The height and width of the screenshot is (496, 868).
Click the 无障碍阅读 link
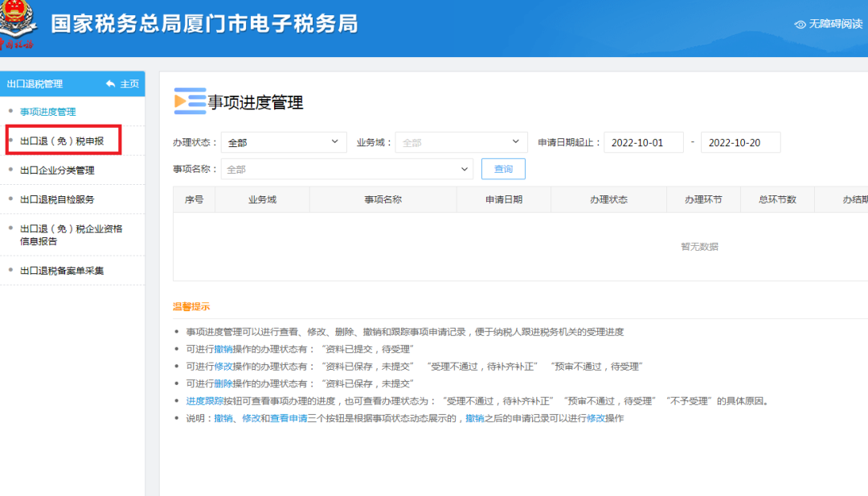click(x=835, y=24)
